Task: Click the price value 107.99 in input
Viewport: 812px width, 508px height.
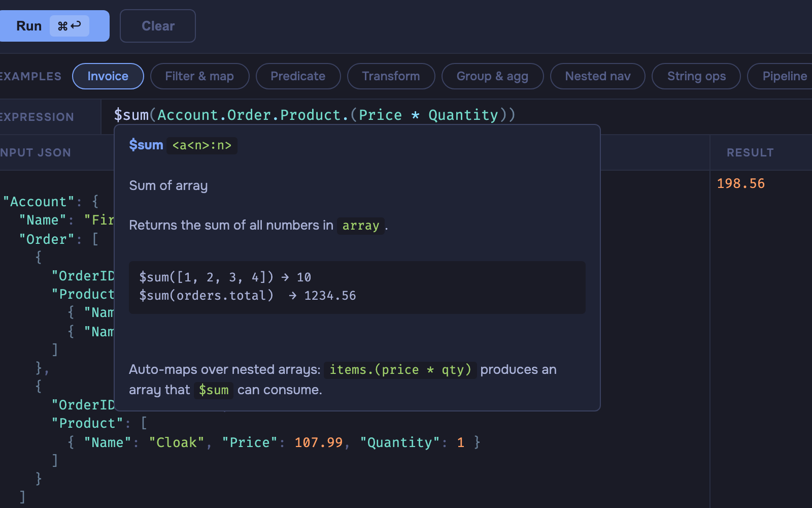Action: coord(318,442)
